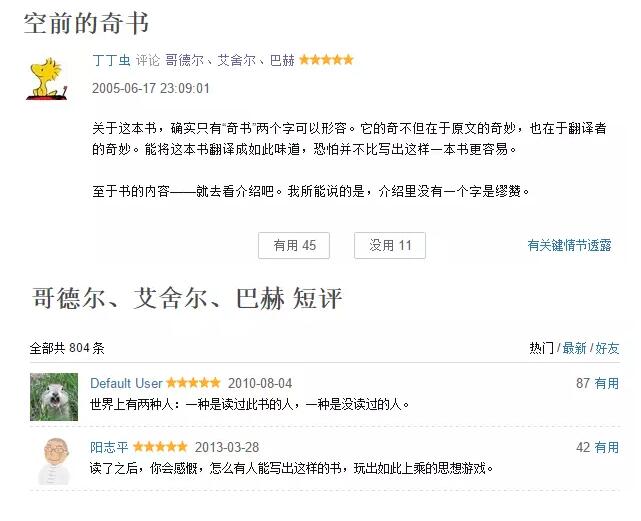Click the review timestamp 2005-06-17 23:09:01
The image size is (641, 521).
click(150, 88)
